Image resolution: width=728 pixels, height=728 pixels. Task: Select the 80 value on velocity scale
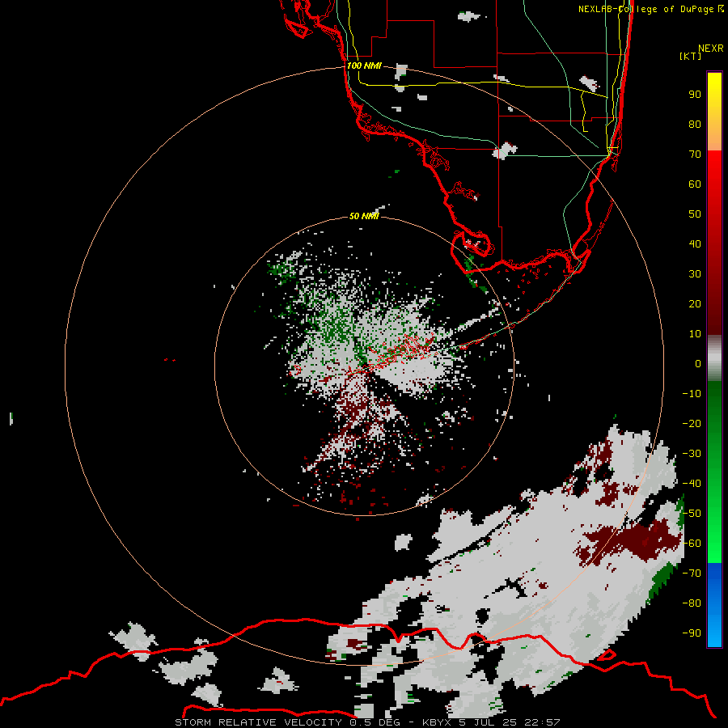695,124
